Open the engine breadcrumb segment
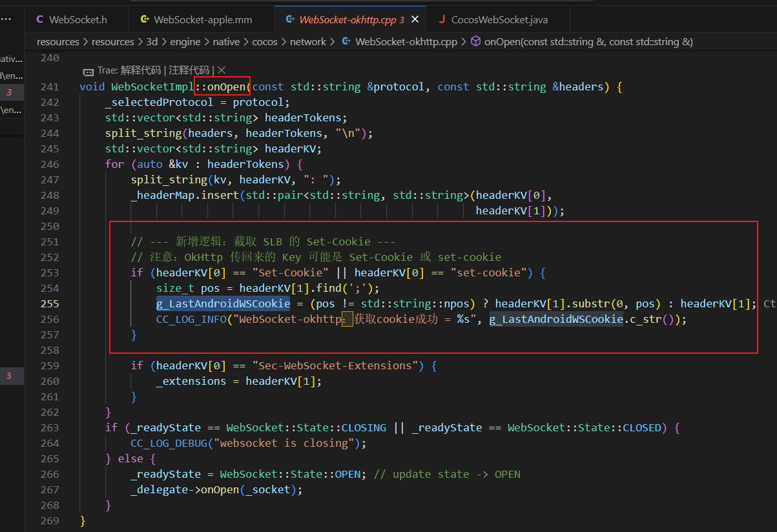This screenshot has width=777, height=532. [185, 41]
